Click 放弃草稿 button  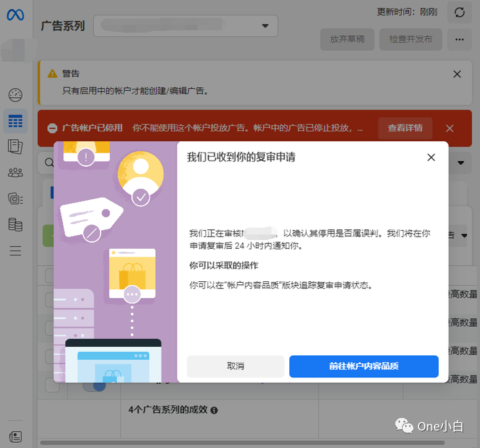click(x=347, y=39)
